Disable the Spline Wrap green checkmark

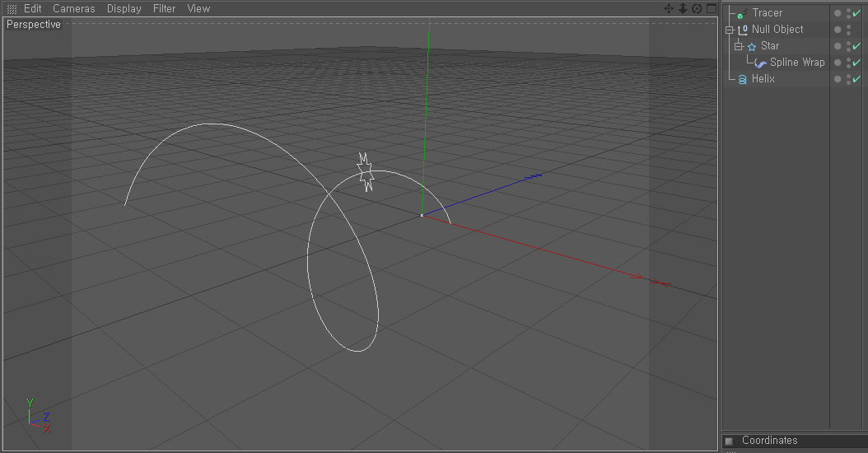(857, 63)
